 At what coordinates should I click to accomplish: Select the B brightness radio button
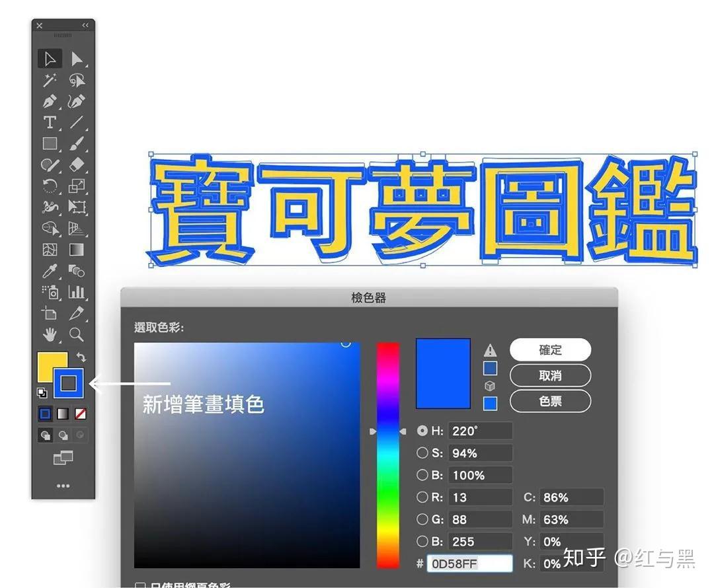tap(422, 475)
